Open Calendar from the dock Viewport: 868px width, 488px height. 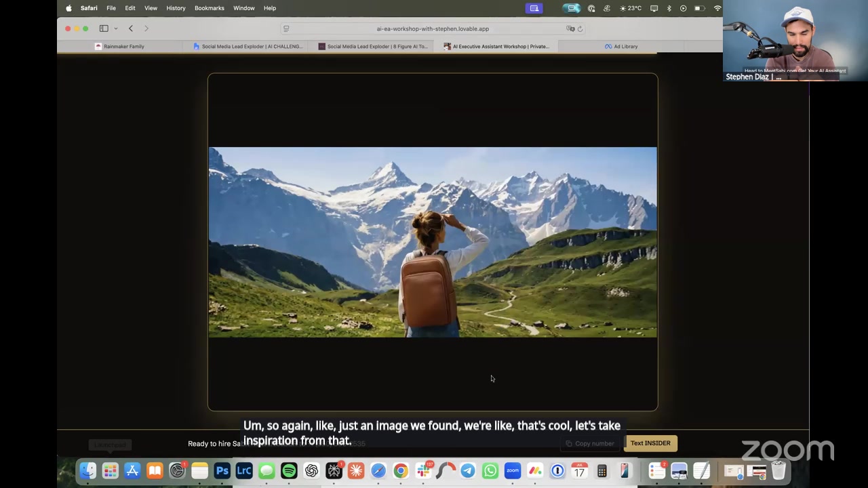pyautogui.click(x=580, y=470)
